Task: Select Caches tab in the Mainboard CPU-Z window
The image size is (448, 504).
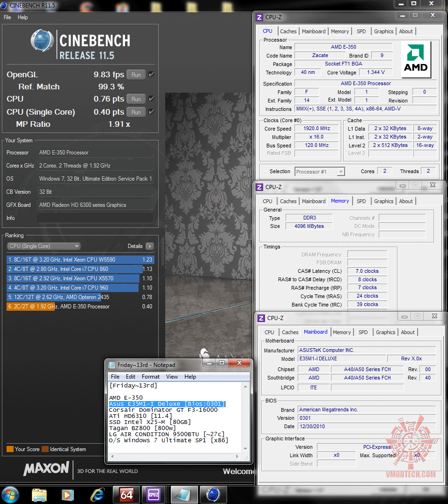Action: [x=290, y=332]
